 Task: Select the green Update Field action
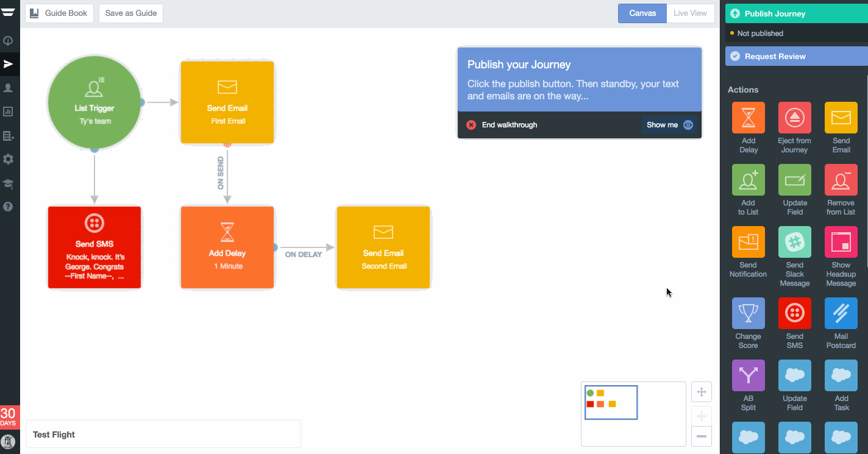pyautogui.click(x=794, y=180)
